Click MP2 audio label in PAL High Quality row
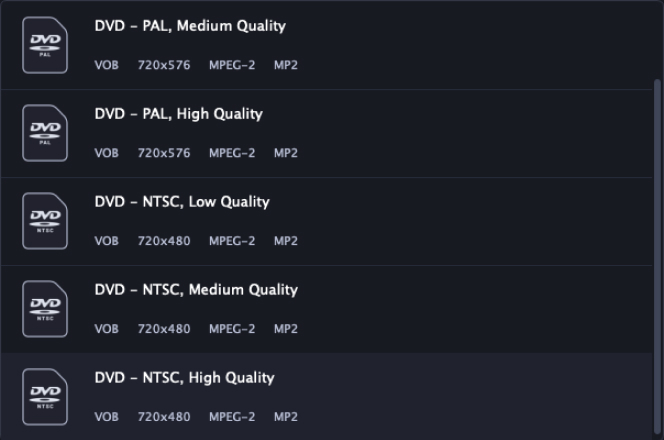Image resolution: width=664 pixels, height=440 pixels. coord(286,153)
